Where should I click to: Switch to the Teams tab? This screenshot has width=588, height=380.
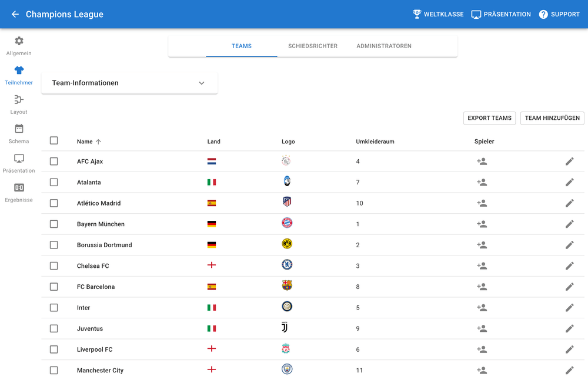[x=242, y=46]
